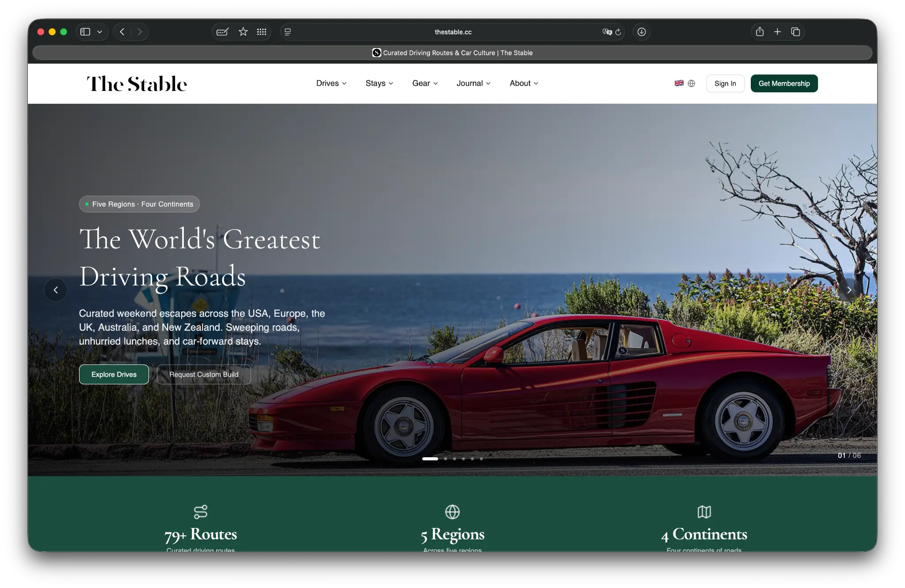The width and height of the screenshot is (905, 588).
Task: Open the About menu item
Action: [x=523, y=83]
